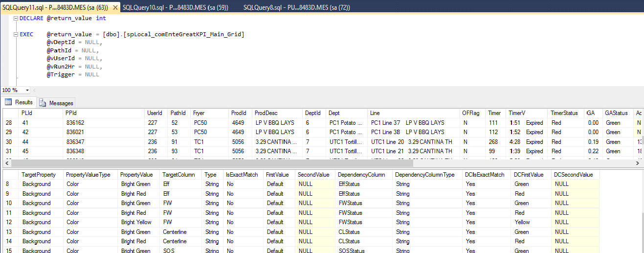
Task: Click the PathId column header
Action: coord(179,113)
